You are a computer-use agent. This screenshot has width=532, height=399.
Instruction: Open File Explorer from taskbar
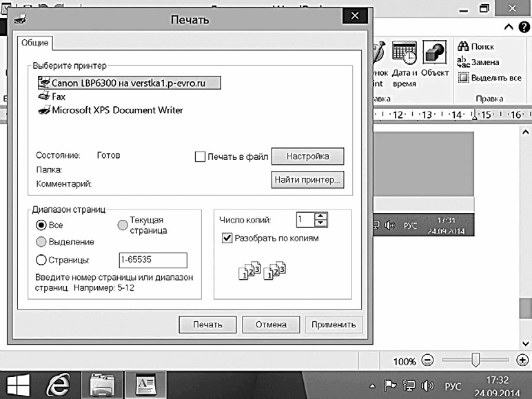[x=102, y=385]
